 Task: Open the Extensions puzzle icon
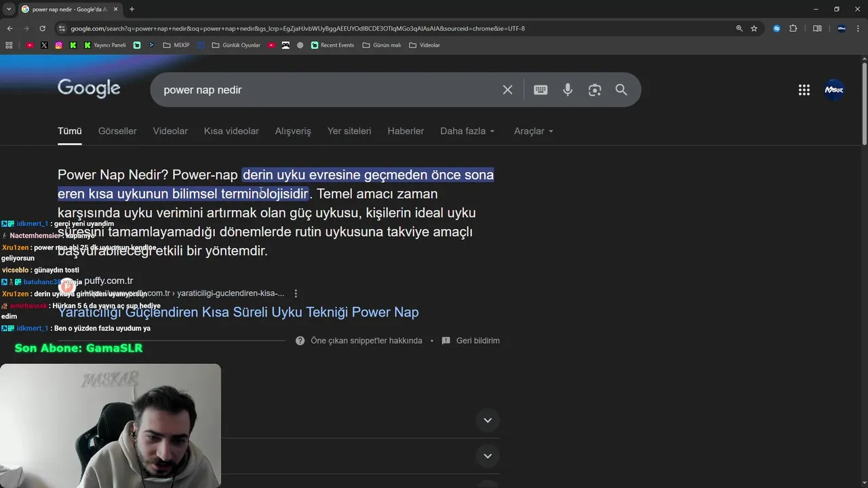793,28
